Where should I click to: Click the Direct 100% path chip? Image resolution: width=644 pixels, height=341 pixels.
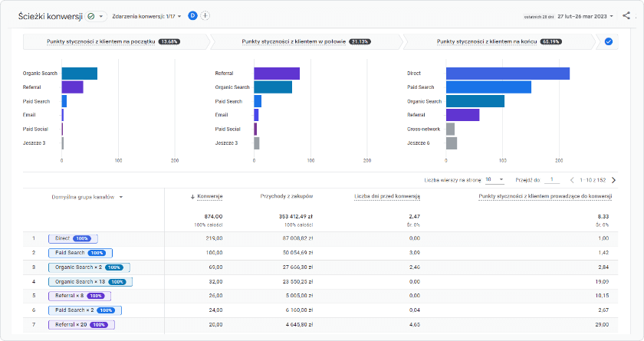(x=73, y=238)
